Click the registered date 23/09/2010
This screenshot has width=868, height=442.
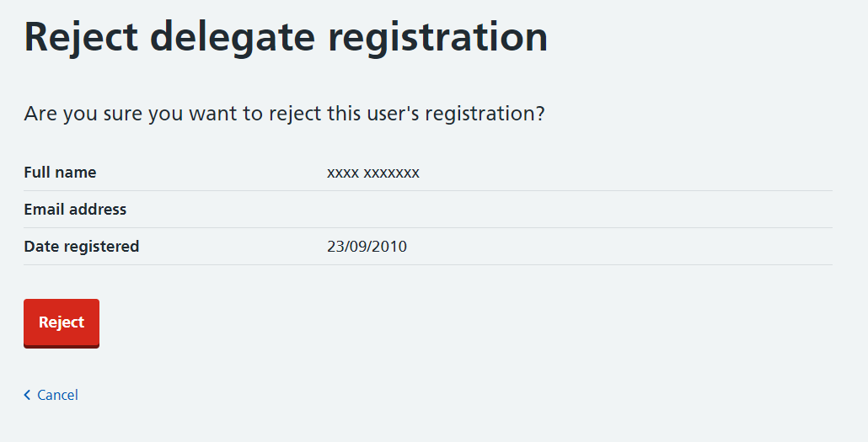[x=367, y=247]
